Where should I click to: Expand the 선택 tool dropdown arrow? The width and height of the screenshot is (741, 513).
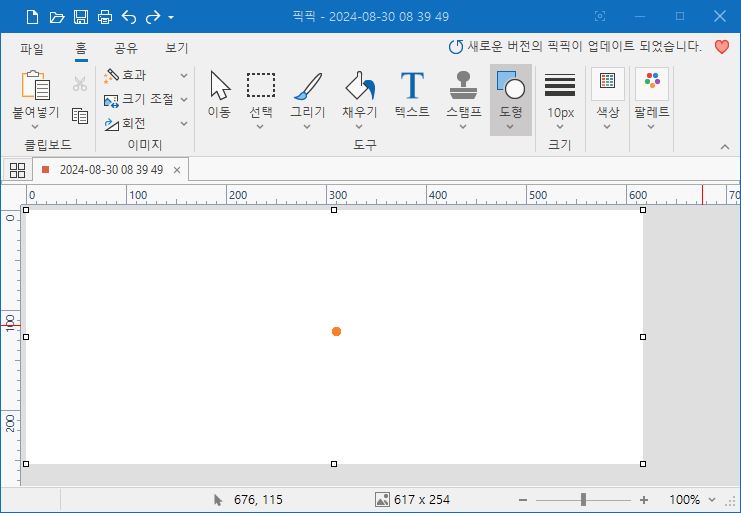[260, 127]
